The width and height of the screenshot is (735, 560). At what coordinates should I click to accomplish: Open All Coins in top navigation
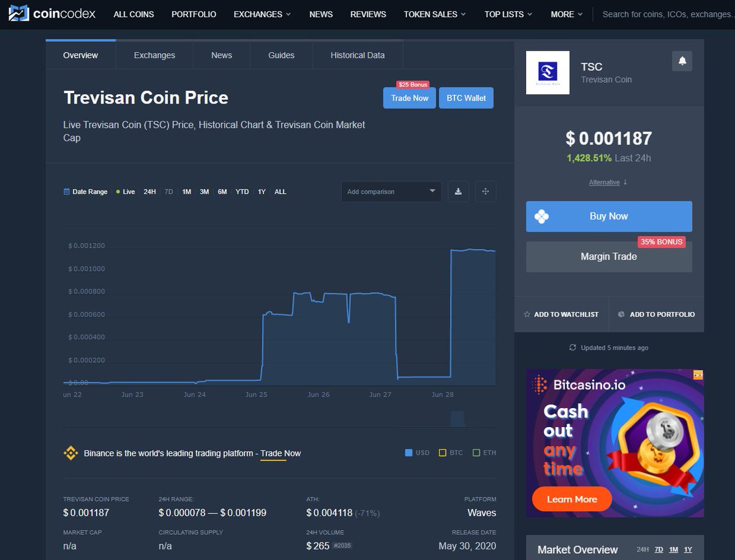pyautogui.click(x=134, y=14)
